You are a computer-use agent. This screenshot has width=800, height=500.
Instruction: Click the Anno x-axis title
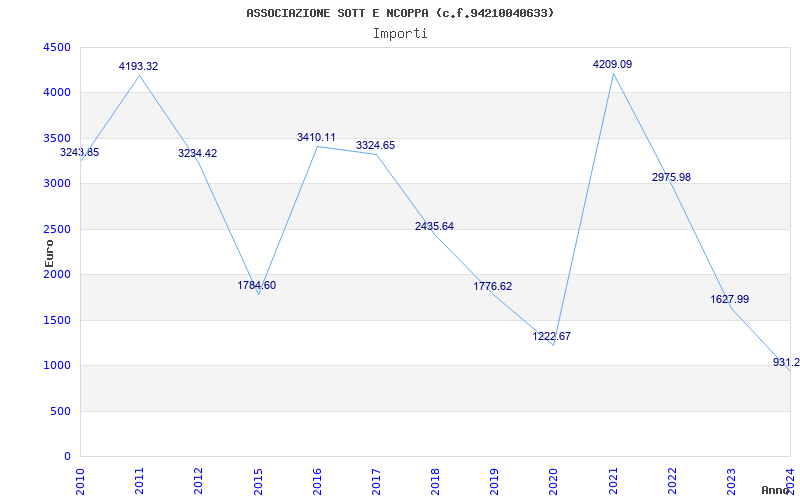(775, 490)
